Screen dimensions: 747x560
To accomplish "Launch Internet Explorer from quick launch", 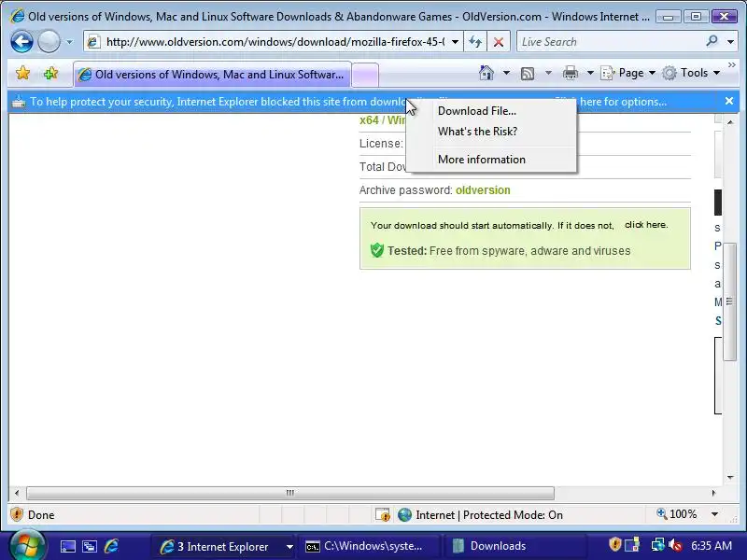I will (x=111, y=546).
